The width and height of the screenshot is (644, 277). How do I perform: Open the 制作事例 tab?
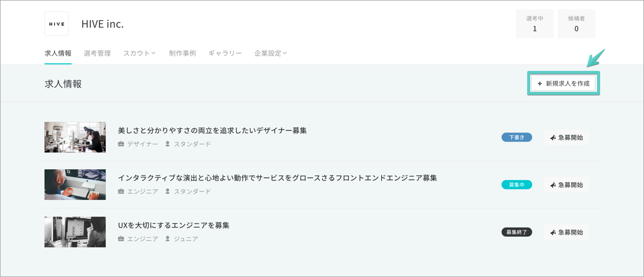[182, 53]
